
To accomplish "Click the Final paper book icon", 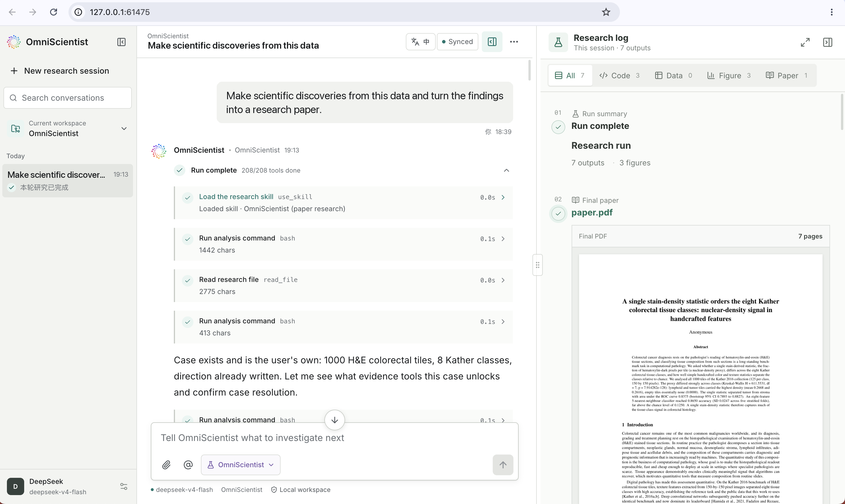I will 575,200.
